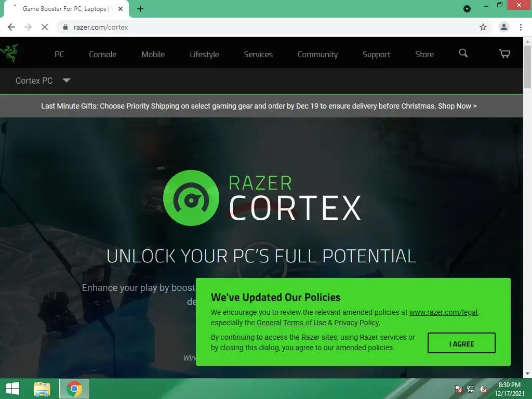Screen dimensions: 532x399
Task: Click the browser forward arrow
Action: pos(28,27)
